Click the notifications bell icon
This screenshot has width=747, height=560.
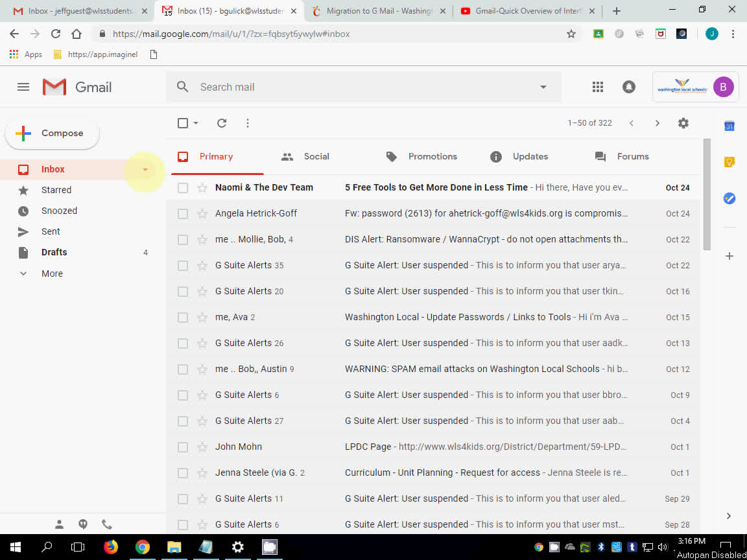628,86
